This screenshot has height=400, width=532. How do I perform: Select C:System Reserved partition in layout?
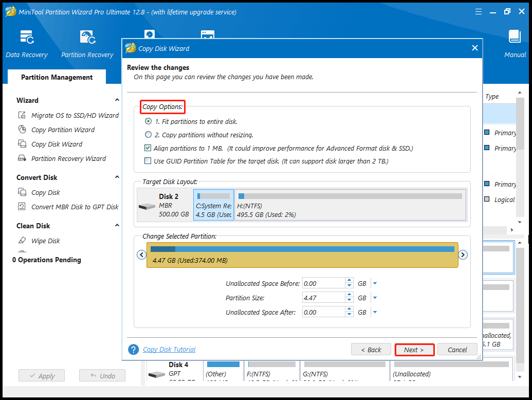213,205
